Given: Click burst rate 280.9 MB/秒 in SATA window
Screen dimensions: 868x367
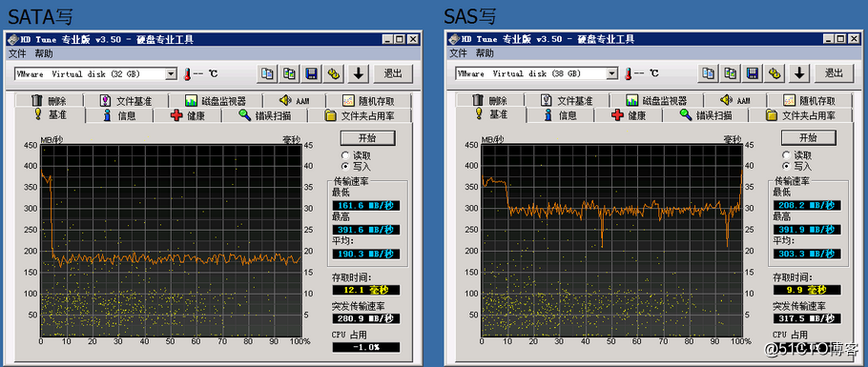Looking at the screenshot, I should click(366, 318).
